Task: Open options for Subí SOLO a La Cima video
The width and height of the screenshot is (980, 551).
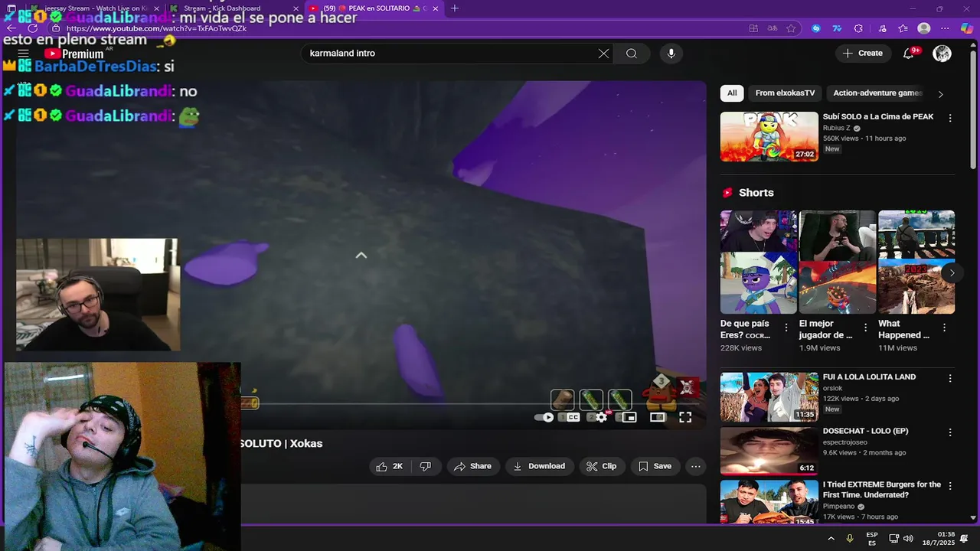Action: click(x=950, y=118)
